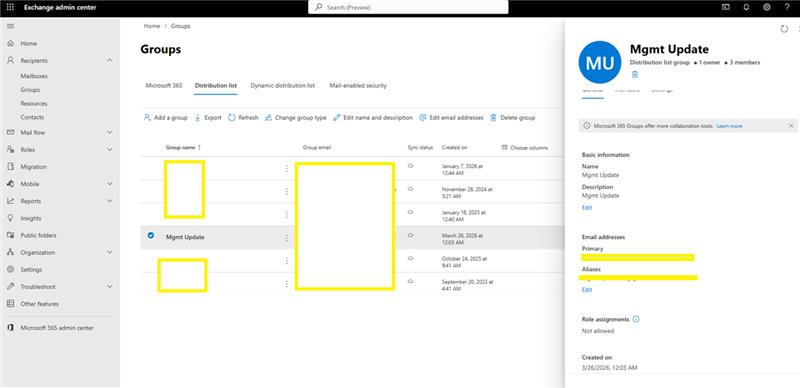The height and width of the screenshot is (388, 800).
Task: Open Contacts in sidebar
Action: click(x=32, y=117)
